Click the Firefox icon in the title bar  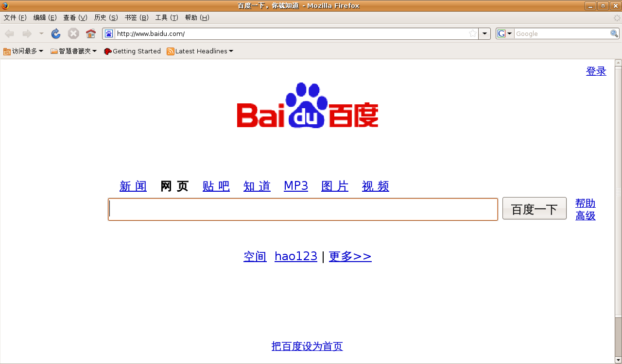tap(5, 6)
